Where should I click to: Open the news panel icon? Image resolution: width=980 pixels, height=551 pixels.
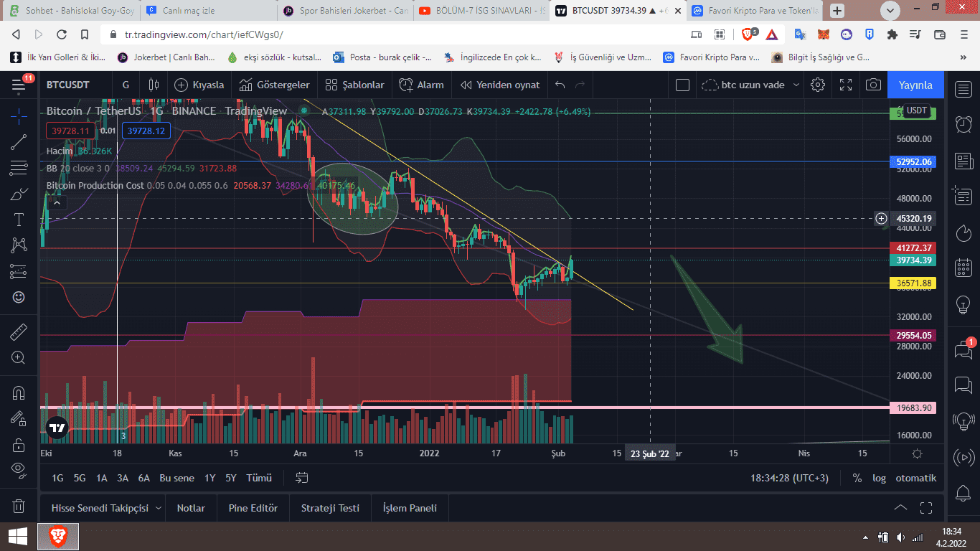coord(963,161)
